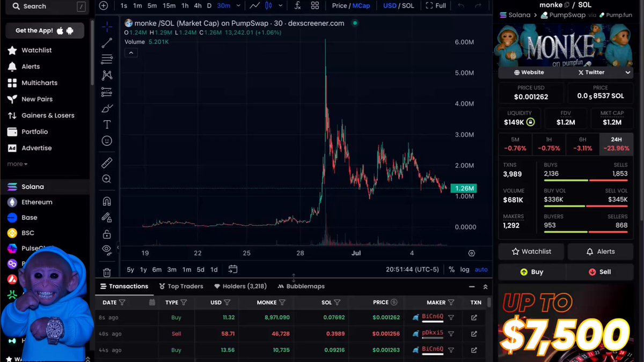
Task: Open the Transactions tab
Action: [124, 286]
